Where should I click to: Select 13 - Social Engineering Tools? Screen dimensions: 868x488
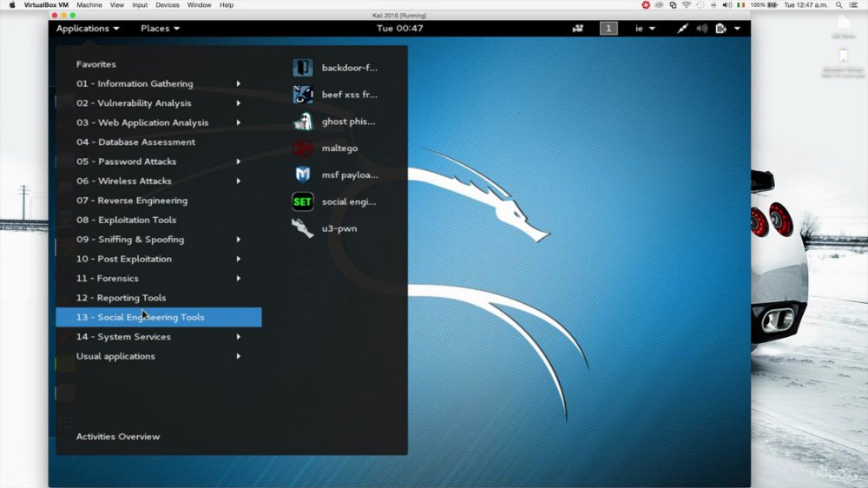coord(159,318)
